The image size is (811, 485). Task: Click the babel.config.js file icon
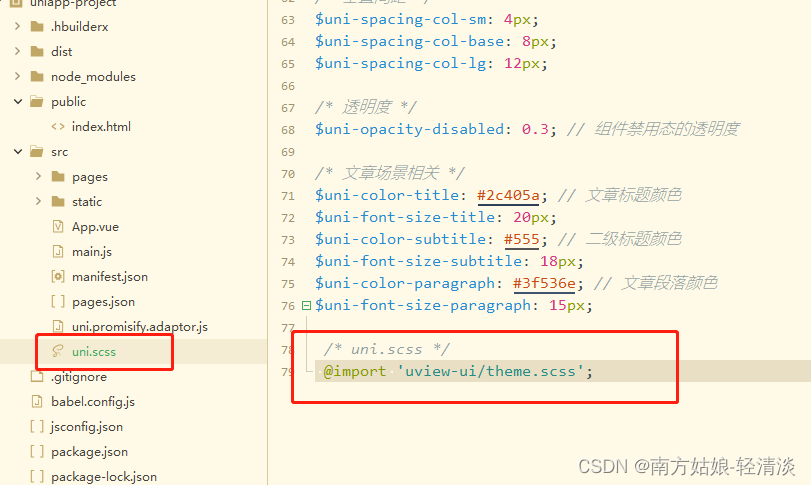(37, 401)
